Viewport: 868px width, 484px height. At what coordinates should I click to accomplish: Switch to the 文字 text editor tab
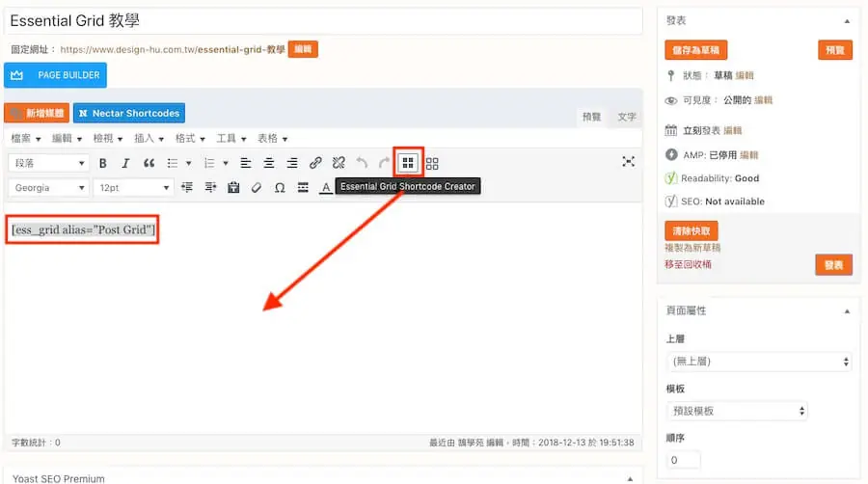tap(627, 117)
